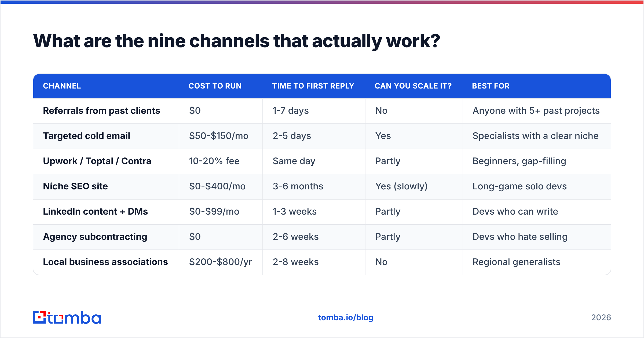Viewport: 644px width, 338px height.
Task: Click 'No' in Local business associations row
Action: (381, 262)
